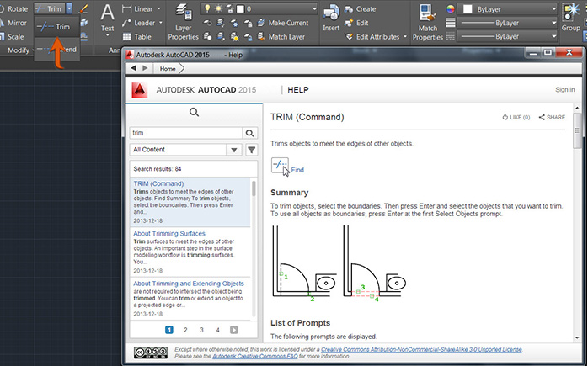Click Match Layer button
Image resolution: width=588 pixels, height=366 pixels.
point(281,37)
